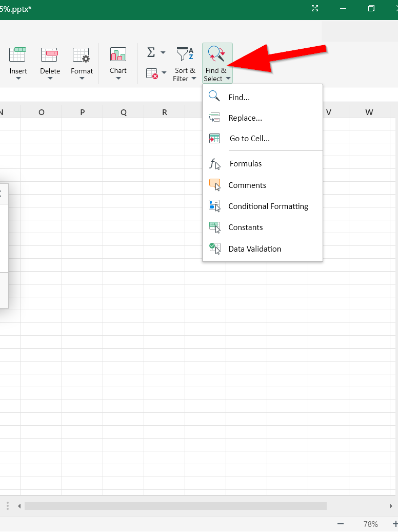
Task: Click the Insert cells icon
Action: (x=18, y=55)
